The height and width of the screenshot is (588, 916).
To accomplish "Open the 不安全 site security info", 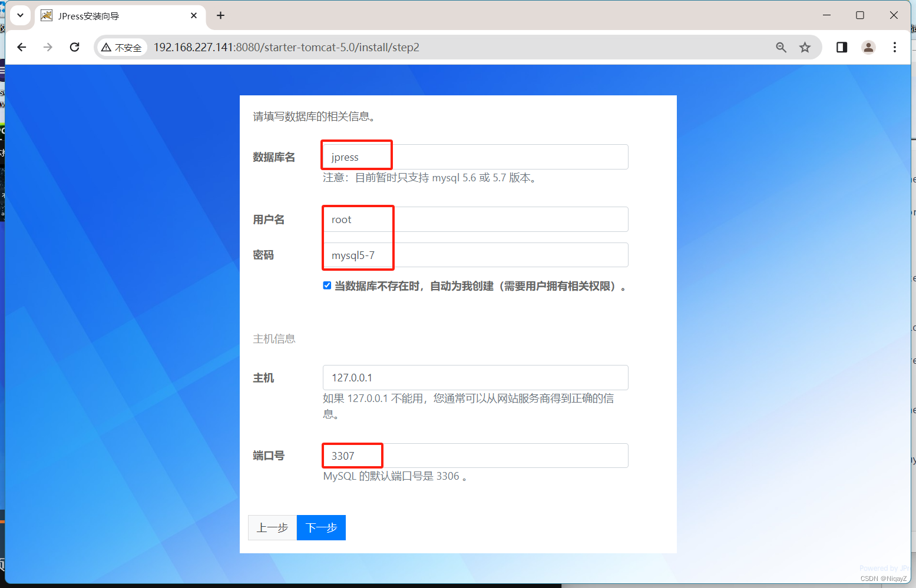I will point(121,48).
